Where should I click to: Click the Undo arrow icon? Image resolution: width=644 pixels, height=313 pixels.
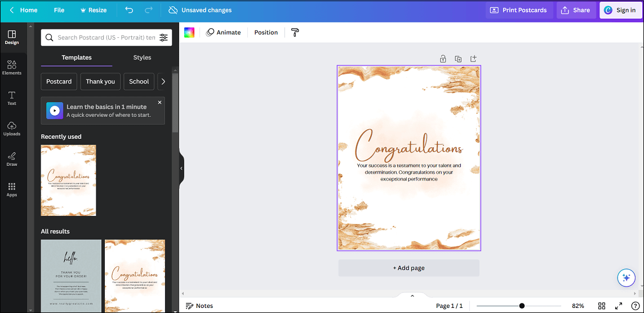click(x=130, y=10)
